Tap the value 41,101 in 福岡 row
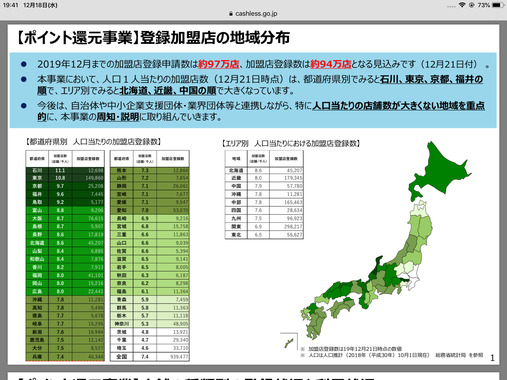This screenshot has height=380, width=507. coord(96,275)
